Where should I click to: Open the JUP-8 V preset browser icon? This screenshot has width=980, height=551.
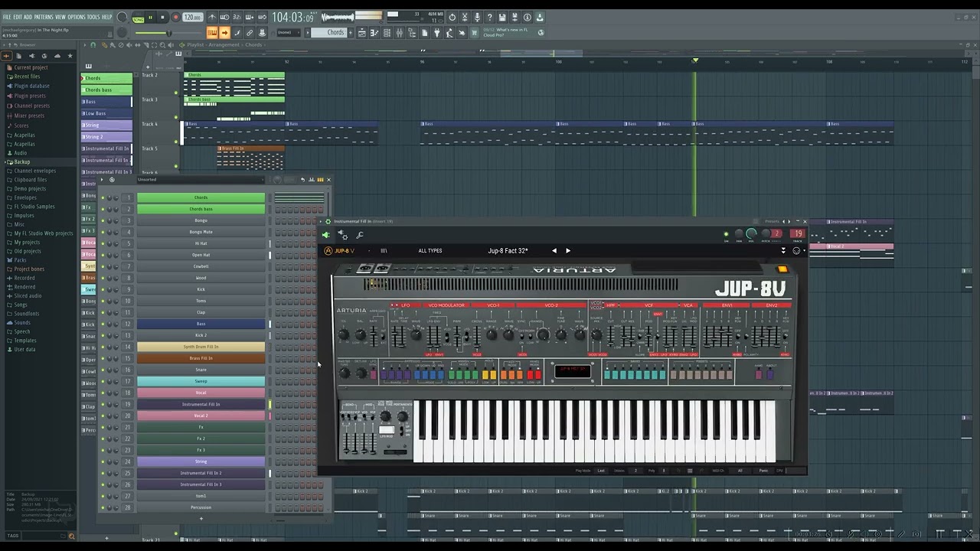click(384, 251)
